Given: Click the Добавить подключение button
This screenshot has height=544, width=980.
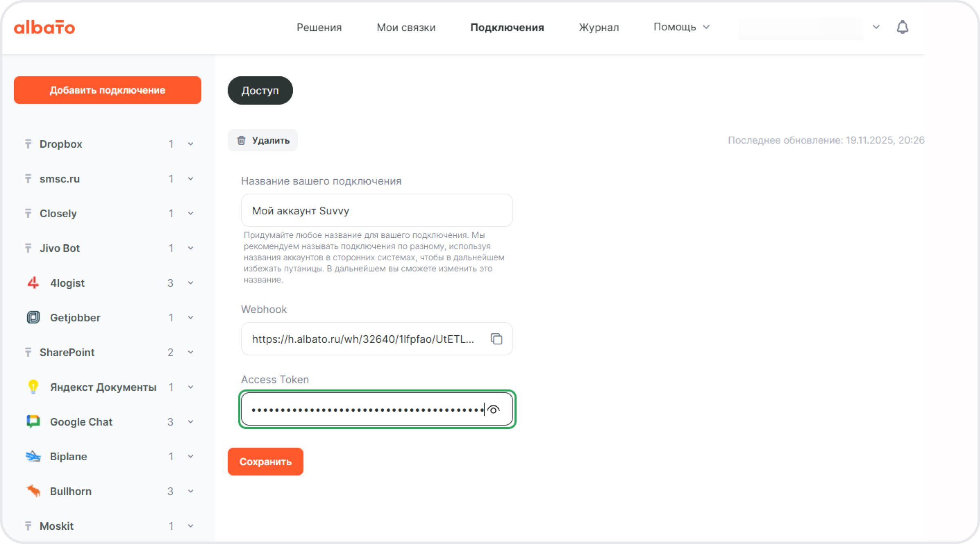Looking at the screenshot, I should 107,90.
